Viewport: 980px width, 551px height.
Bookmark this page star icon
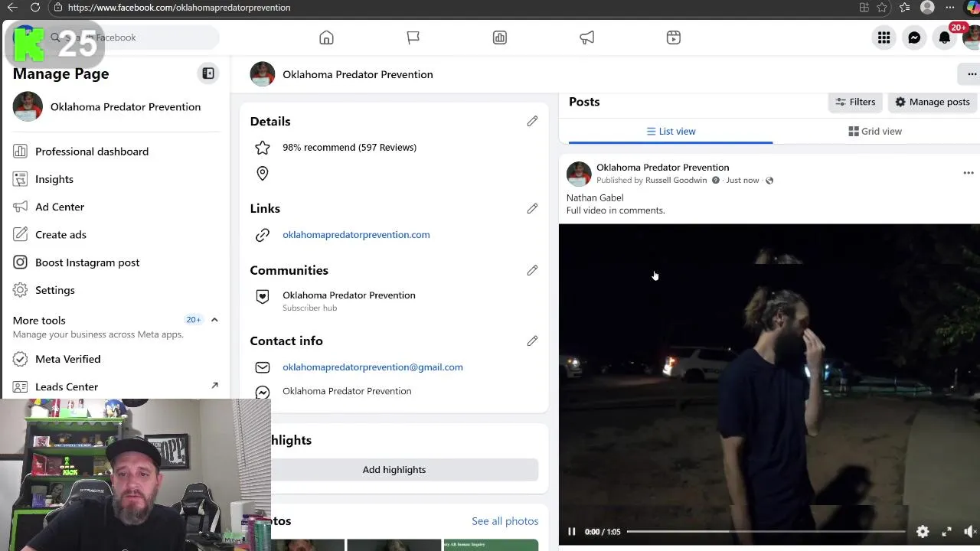coord(882,8)
